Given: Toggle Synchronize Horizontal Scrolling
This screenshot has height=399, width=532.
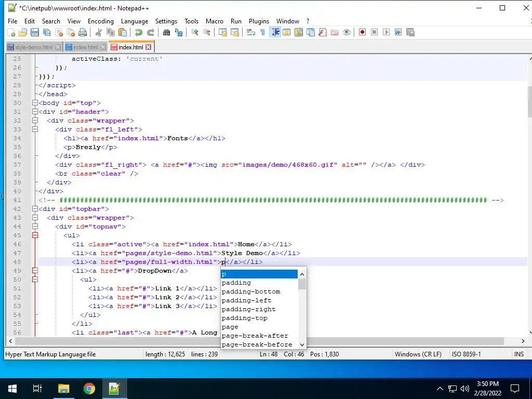Looking at the screenshot, I should click(x=234, y=32).
